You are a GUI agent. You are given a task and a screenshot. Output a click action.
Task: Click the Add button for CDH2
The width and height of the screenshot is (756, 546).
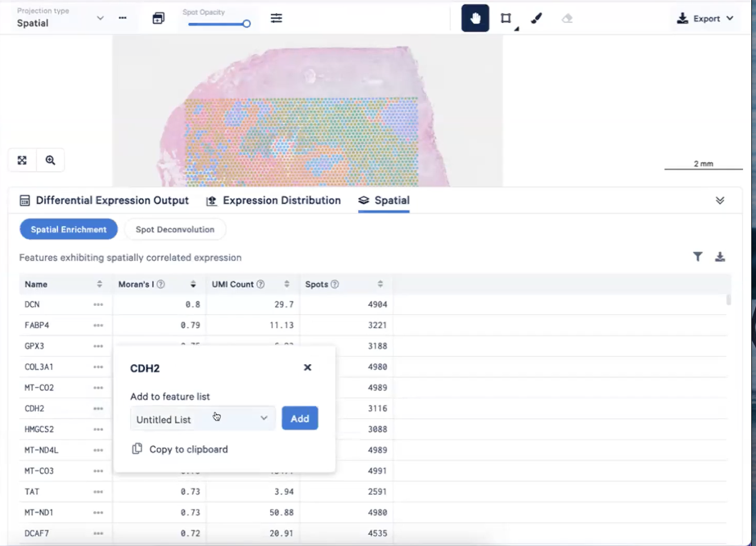point(300,418)
